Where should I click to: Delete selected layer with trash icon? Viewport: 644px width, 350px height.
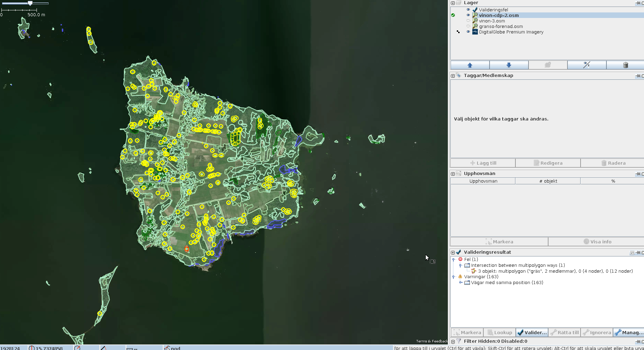[625, 65]
